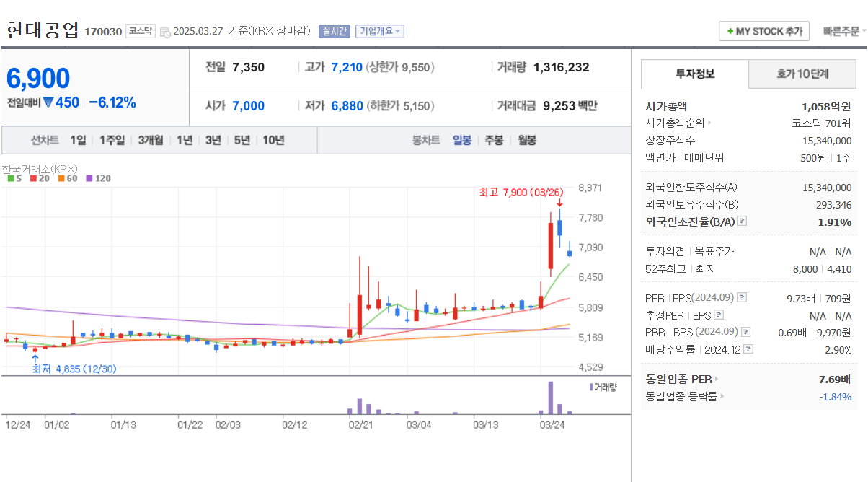The height and width of the screenshot is (482, 868).
Task: Switch to the 투자정보 tab
Action: click(x=695, y=74)
